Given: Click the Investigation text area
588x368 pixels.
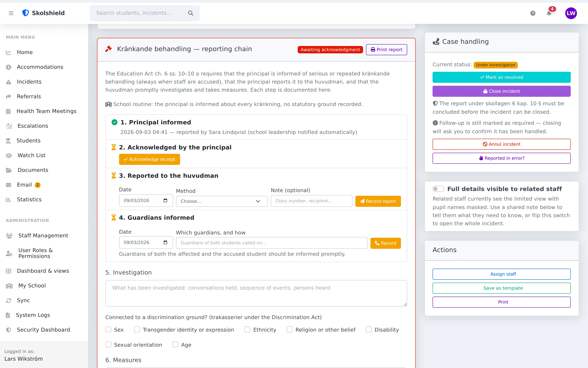Looking at the screenshot, I should coord(256,293).
